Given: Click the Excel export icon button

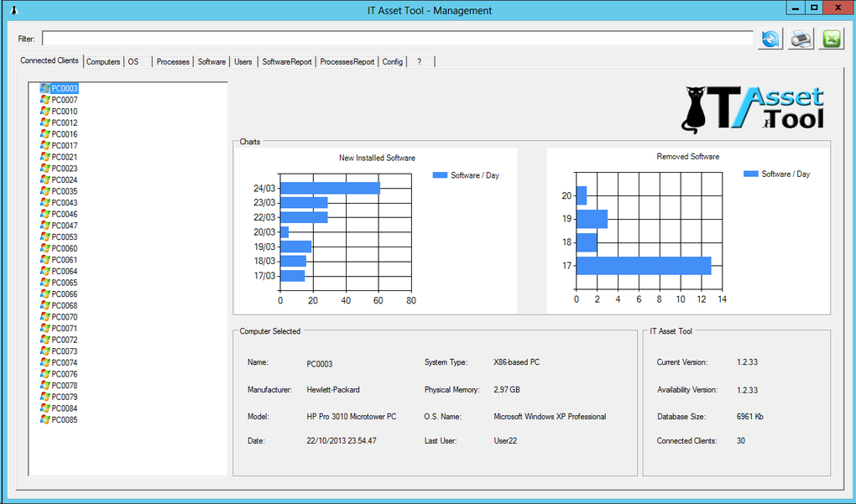Looking at the screenshot, I should [x=831, y=39].
